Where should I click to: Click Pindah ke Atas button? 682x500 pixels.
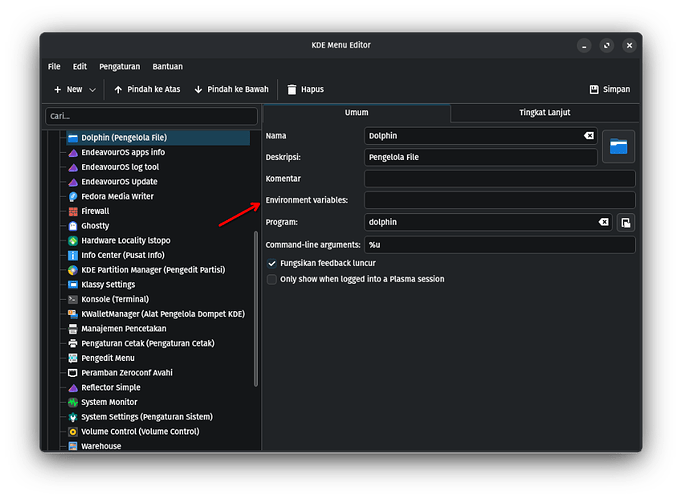tap(147, 90)
